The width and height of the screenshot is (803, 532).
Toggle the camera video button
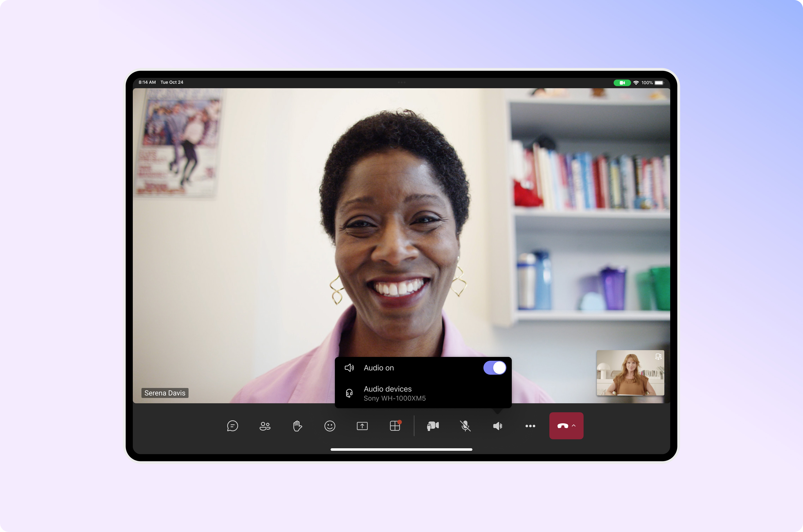[433, 426]
